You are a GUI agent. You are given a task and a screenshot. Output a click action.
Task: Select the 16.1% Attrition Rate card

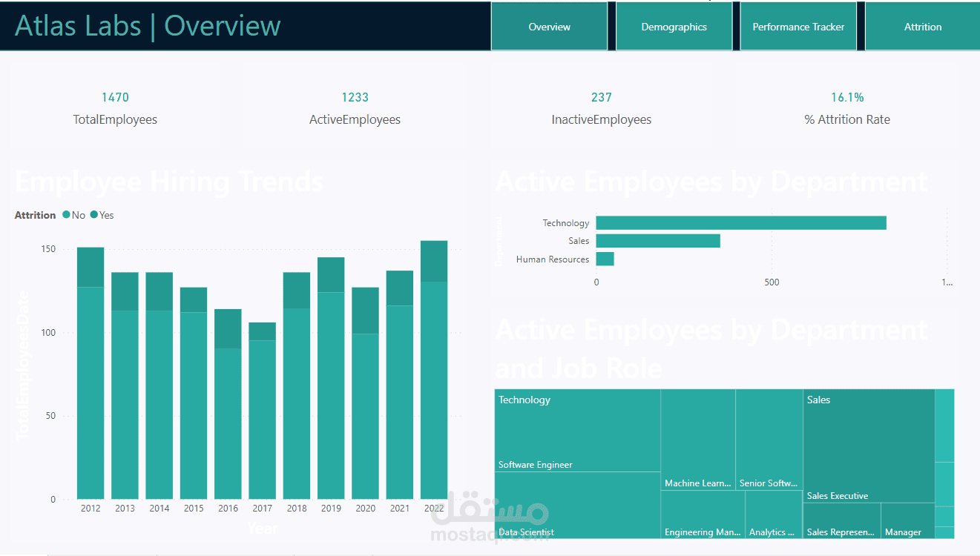pyautogui.click(x=847, y=107)
